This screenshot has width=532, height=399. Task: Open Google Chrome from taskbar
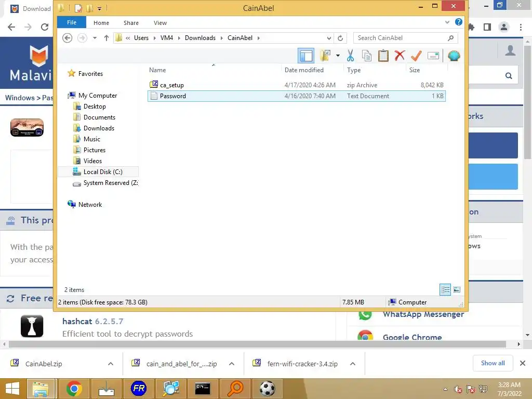74,389
